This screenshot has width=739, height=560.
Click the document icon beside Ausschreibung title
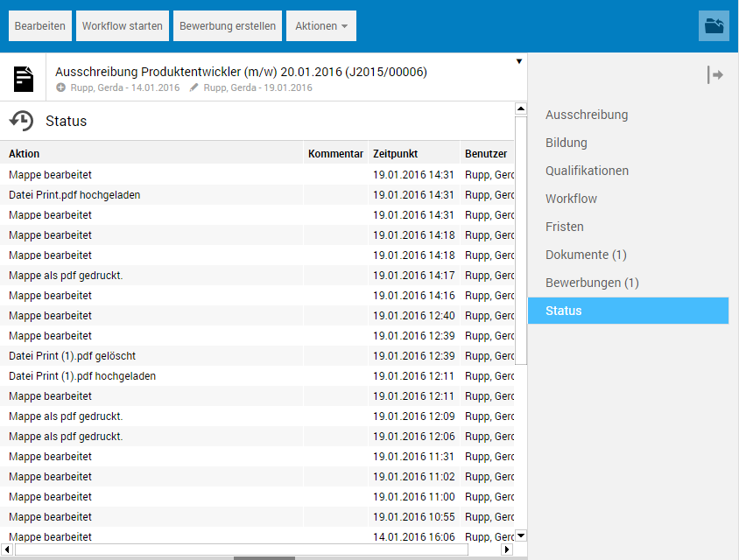click(25, 78)
